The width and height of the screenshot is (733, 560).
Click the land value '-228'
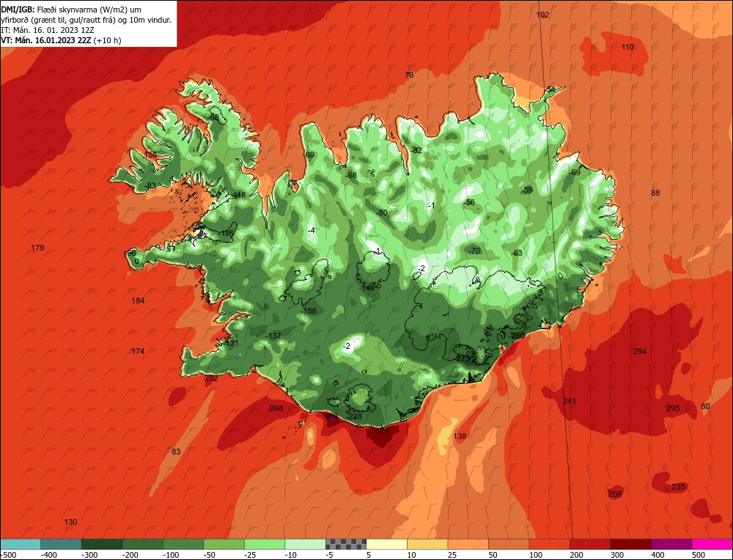354,416
